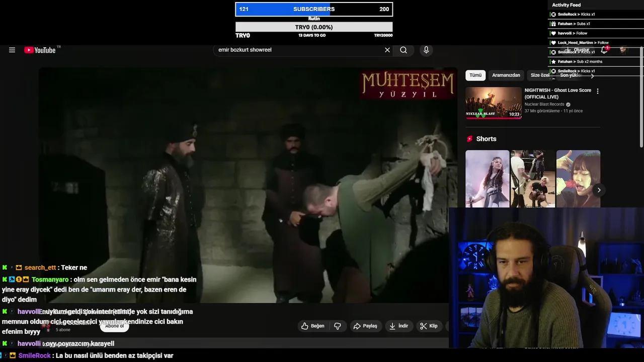Screen dimensions: 644x362
Task: Share the video via Paylaş
Action: (x=365, y=326)
